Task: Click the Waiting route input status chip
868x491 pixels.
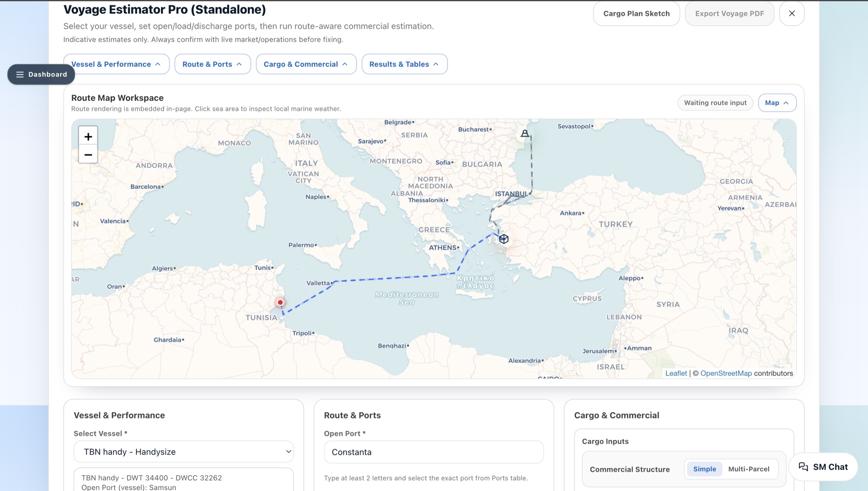Action: click(x=715, y=103)
